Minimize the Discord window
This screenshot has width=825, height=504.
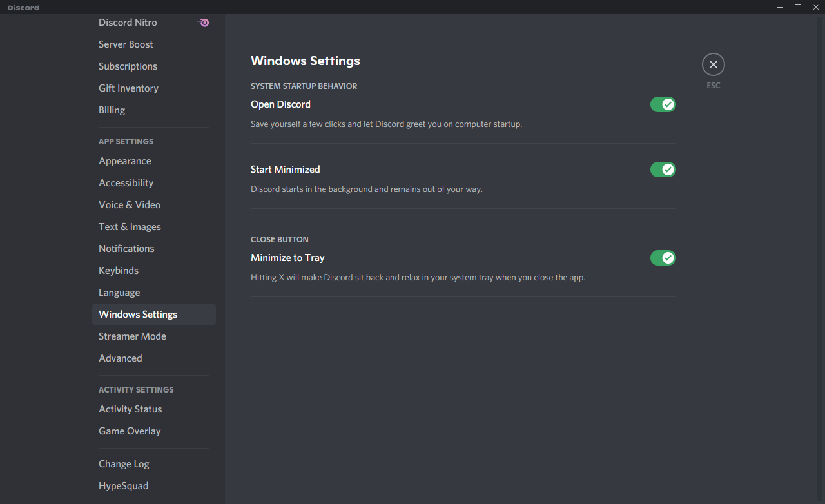pyautogui.click(x=781, y=7)
